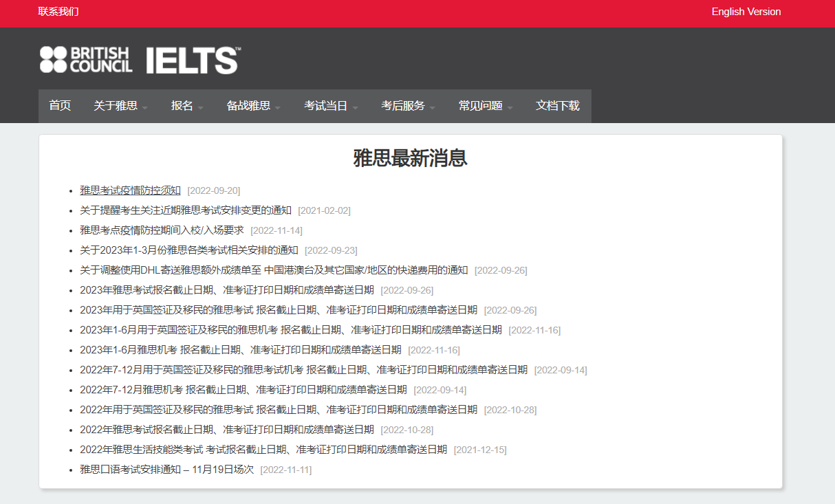Image resolution: width=835 pixels, height=504 pixels.
Task: Expand the 常见问题 dropdown menu
Action: pos(486,106)
